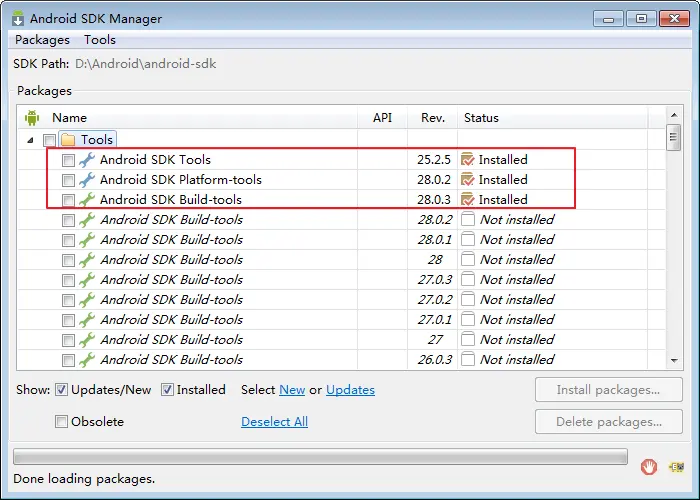Click the Not installed icon for Build-tools 28.0.1

click(467, 240)
